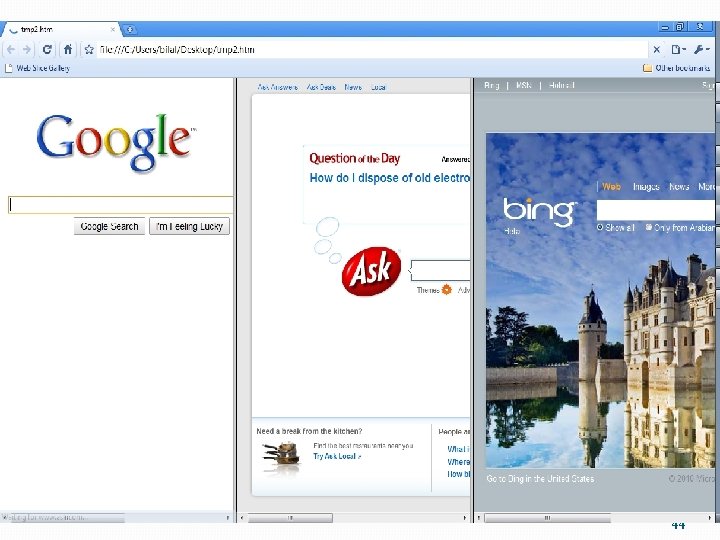The width and height of the screenshot is (720, 540).
Task: Click the Try Ask Local link
Action: click(337, 456)
